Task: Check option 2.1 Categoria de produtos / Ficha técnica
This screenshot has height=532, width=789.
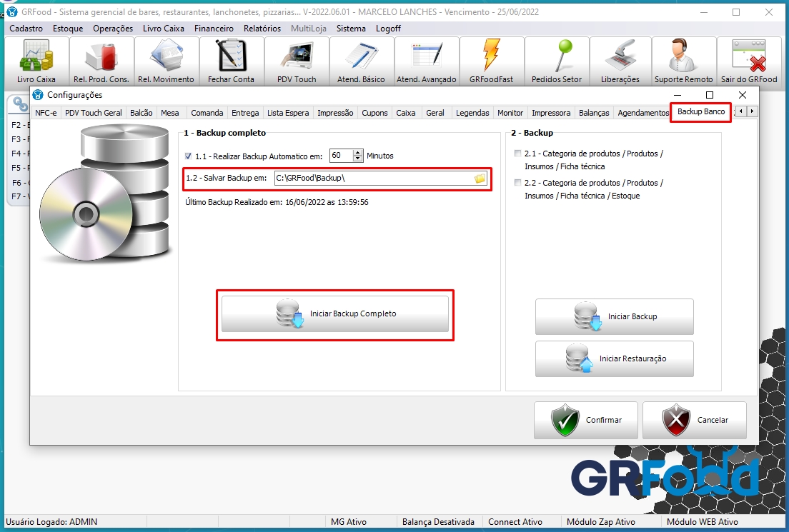Action: coord(517,154)
